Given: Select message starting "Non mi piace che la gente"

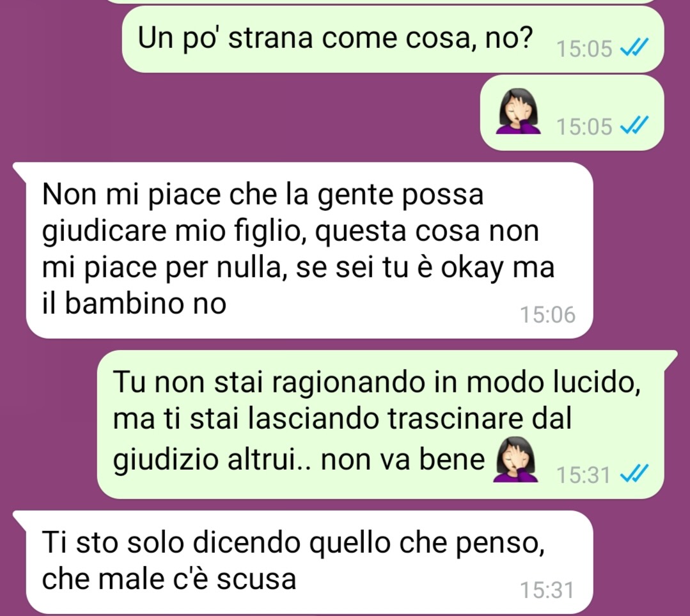Looking at the screenshot, I should [310, 250].
